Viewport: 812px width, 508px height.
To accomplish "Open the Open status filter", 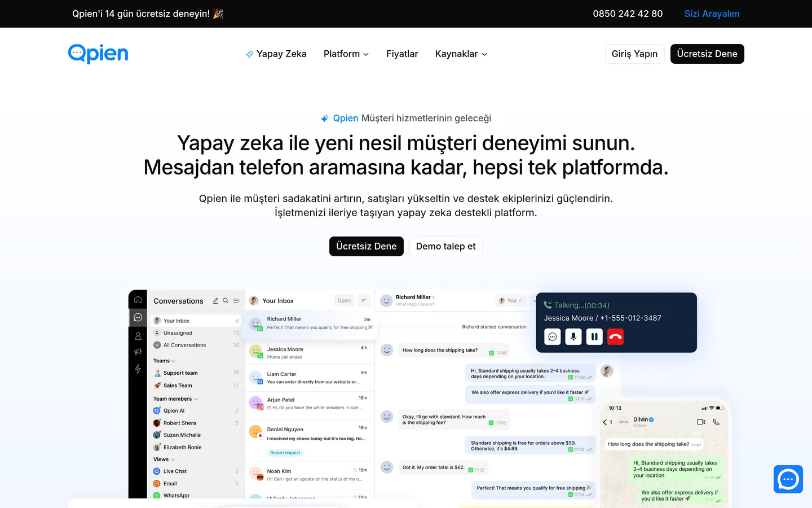I will pyautogui.click(x=344, y=300).
